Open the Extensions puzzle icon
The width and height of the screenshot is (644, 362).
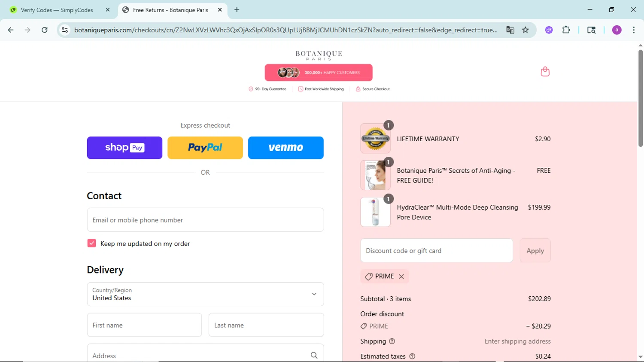click(566, 30)
